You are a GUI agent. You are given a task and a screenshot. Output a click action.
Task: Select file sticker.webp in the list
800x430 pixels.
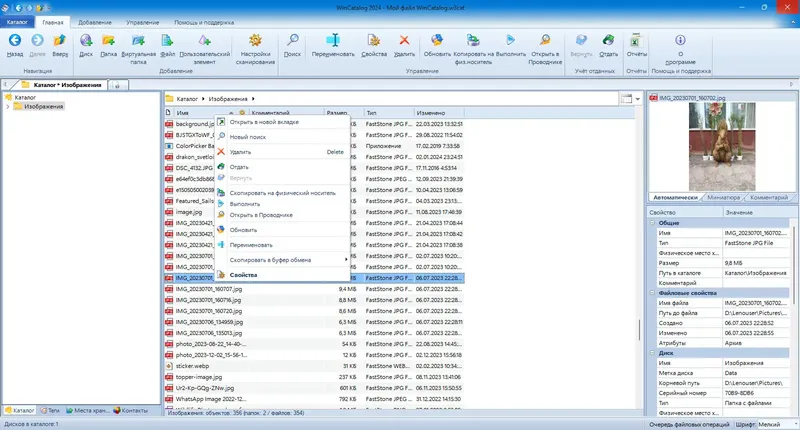coord(192,366)
